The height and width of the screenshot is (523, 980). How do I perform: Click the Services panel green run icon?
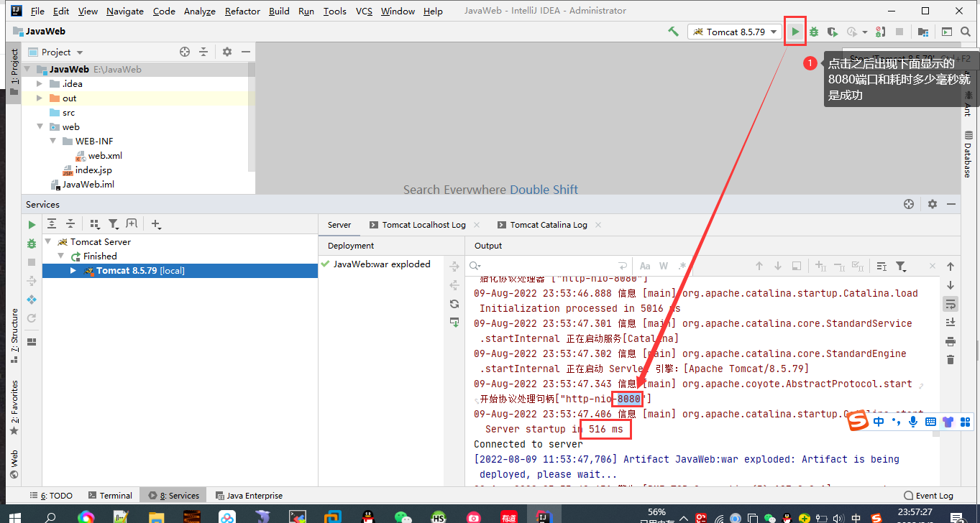(32, 225)
